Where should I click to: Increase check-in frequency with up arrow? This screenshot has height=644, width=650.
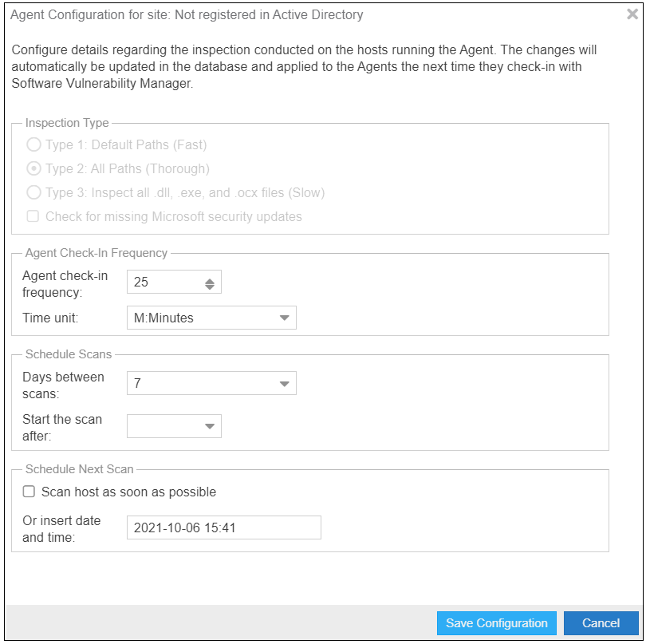point(210,279)
